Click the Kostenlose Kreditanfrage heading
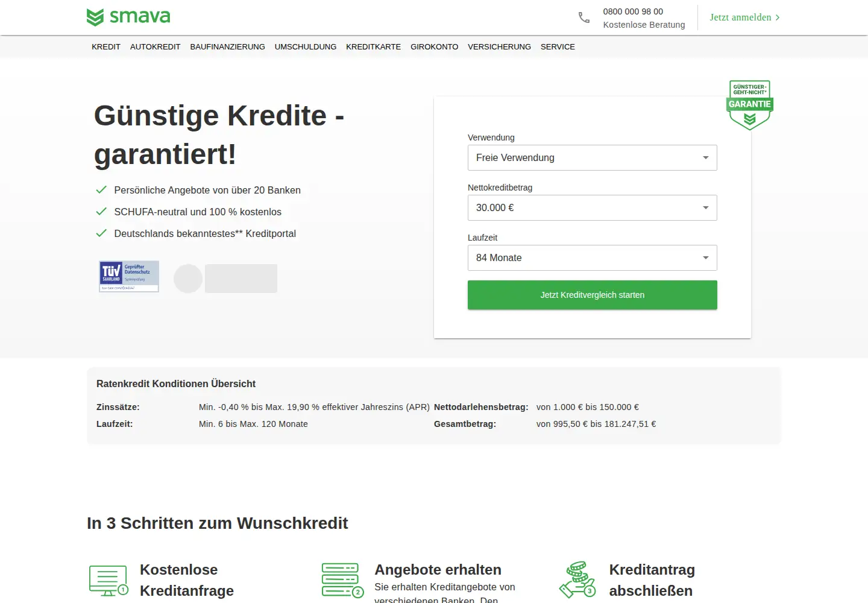The image size is (868, 603). click(x=187, y=580)
